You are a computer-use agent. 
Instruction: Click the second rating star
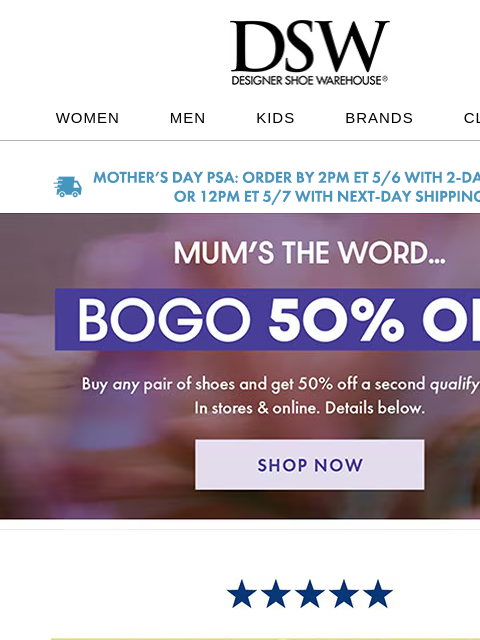click(x=276, y=594)
